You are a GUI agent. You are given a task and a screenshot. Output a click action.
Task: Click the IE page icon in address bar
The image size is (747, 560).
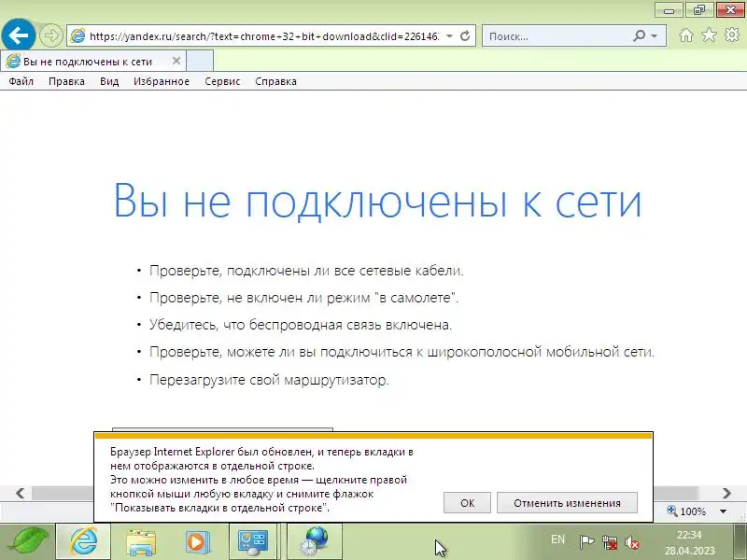coord(78,35)
